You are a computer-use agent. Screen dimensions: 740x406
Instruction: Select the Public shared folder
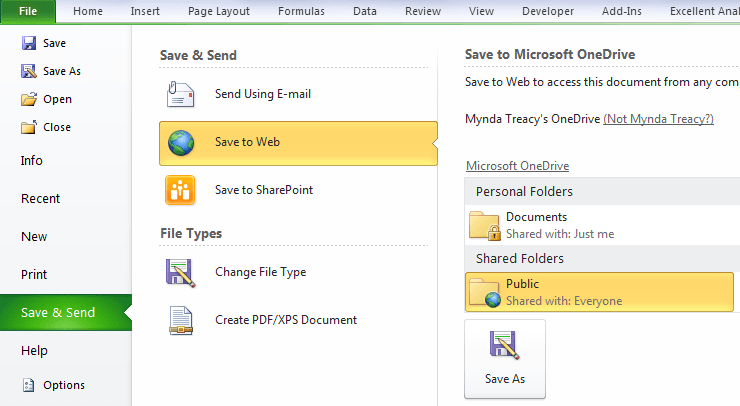tap(599, 292)
